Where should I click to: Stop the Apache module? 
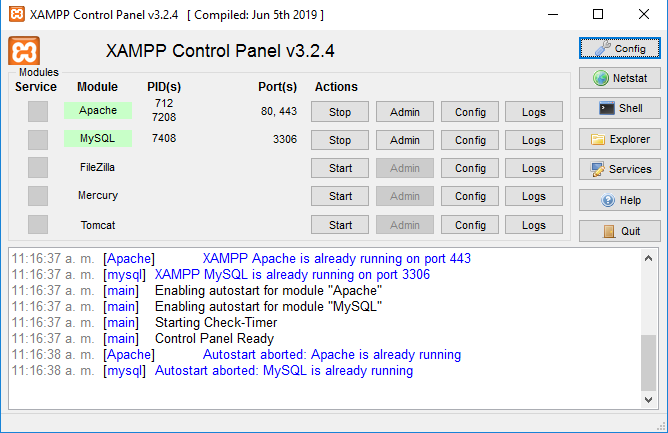pyautogui.click(x=340, y=112)
